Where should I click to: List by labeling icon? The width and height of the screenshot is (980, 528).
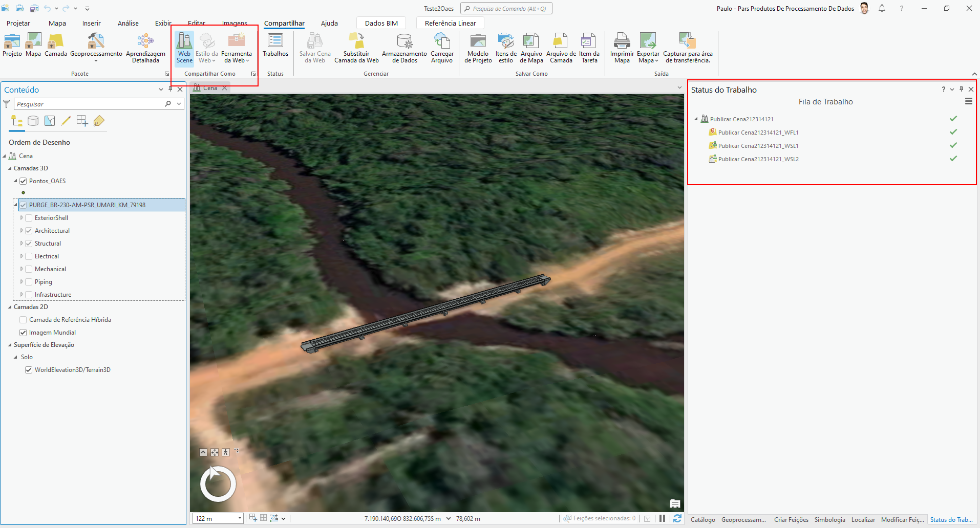[x=99, y=121]
